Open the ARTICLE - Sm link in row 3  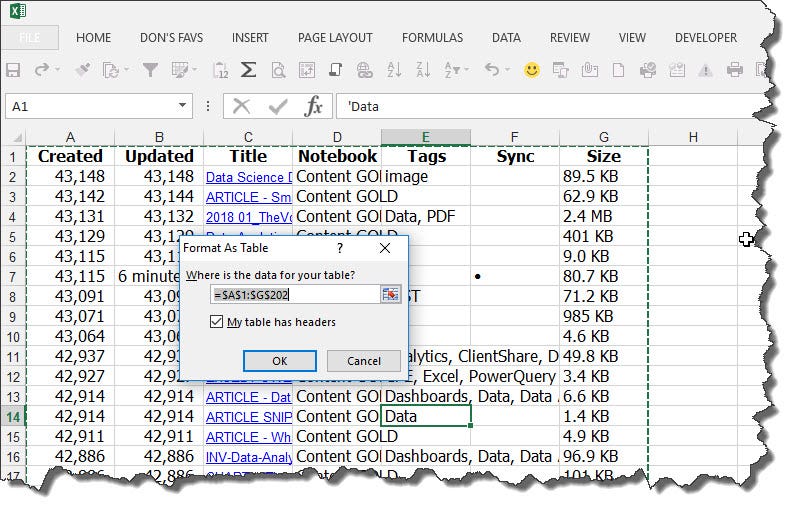point(249,197)
